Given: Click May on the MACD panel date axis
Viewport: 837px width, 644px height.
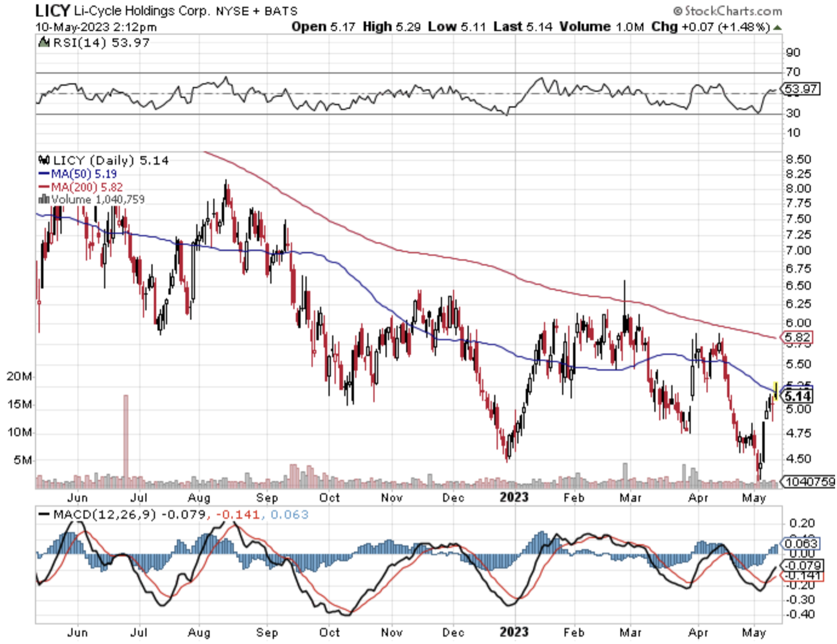Looking at the screenshot, I should 753,633.
